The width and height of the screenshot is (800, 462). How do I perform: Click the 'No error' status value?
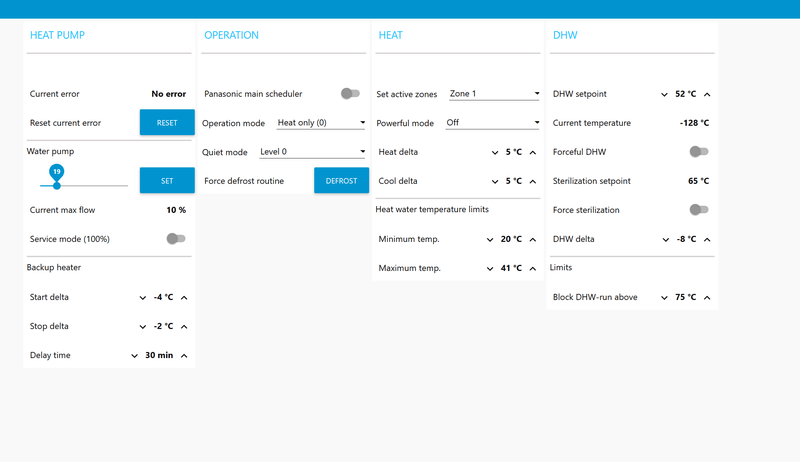coord(168,94)
